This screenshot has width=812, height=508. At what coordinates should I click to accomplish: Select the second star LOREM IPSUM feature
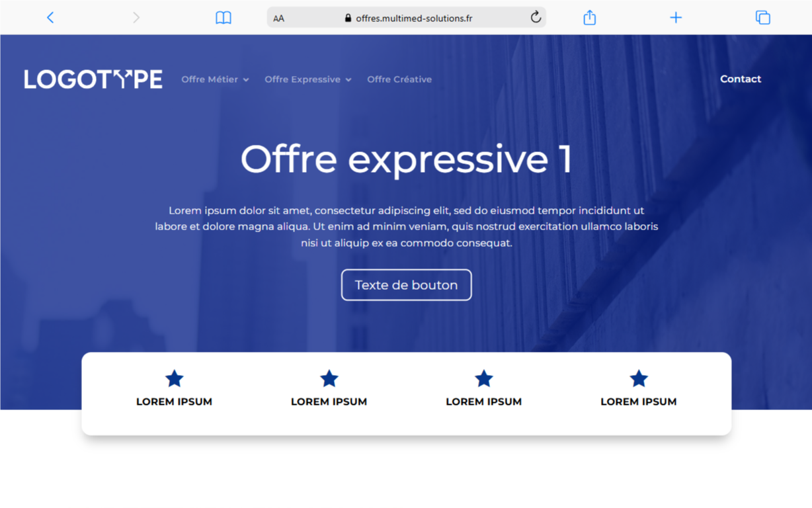(329, 388)
